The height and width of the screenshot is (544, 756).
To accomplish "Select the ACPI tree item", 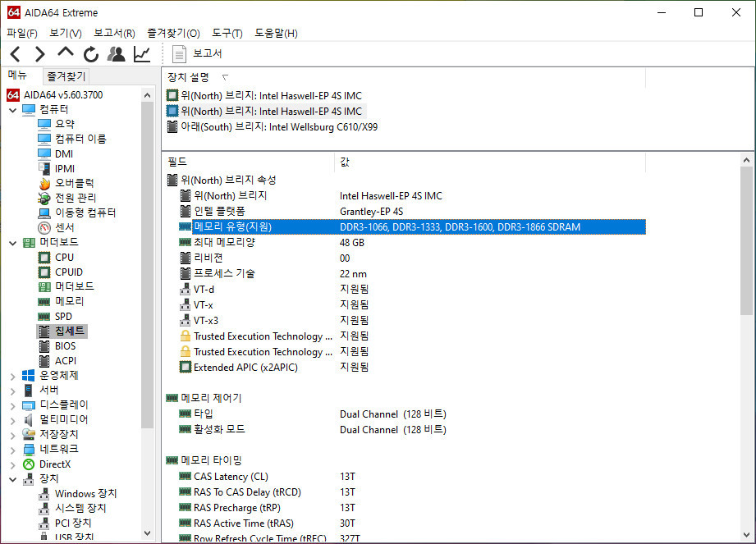I will point(66,360).
